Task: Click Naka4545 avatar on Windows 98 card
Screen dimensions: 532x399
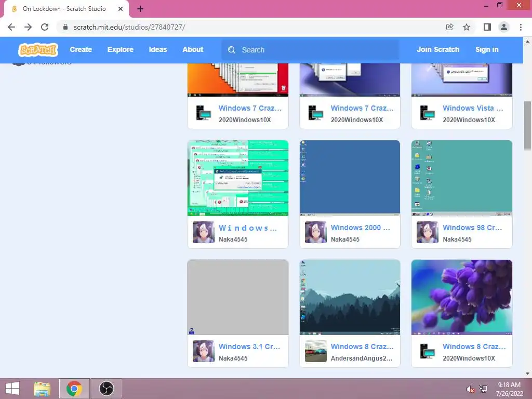Action: (x=427, y=232)
